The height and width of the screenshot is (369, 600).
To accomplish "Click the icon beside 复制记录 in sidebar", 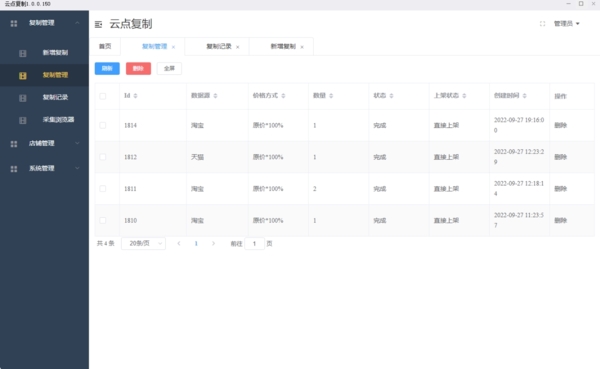I will click(x=23, y=98).
